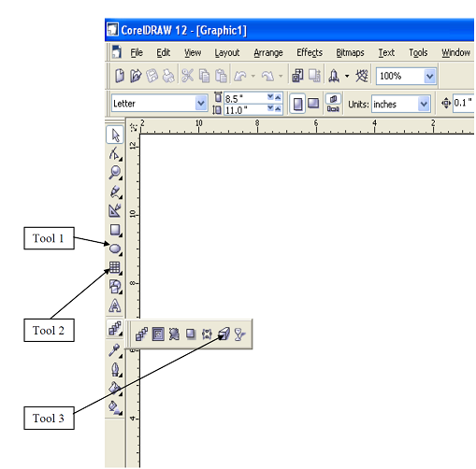This screenshot has width=476, height=469.
Task: Select the Pick tool arrow
Action: tap(115, 135)
